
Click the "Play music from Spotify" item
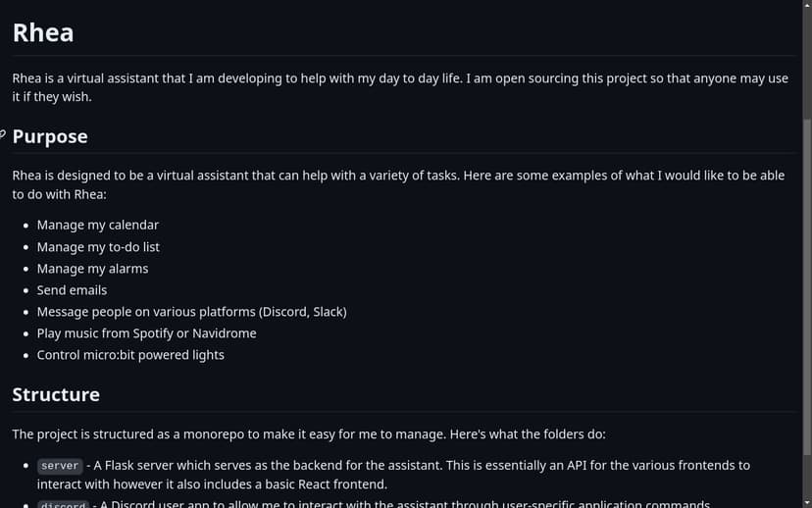coord(146,333)
